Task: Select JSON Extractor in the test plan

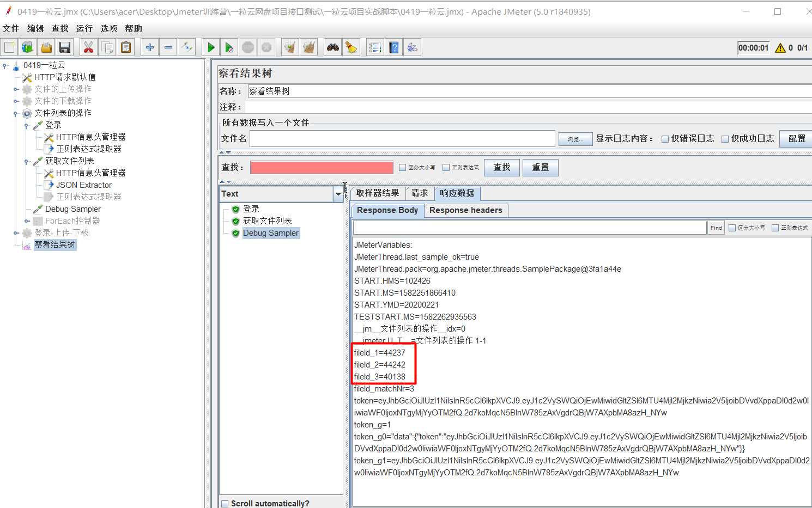Action: [x=83, y=185]
